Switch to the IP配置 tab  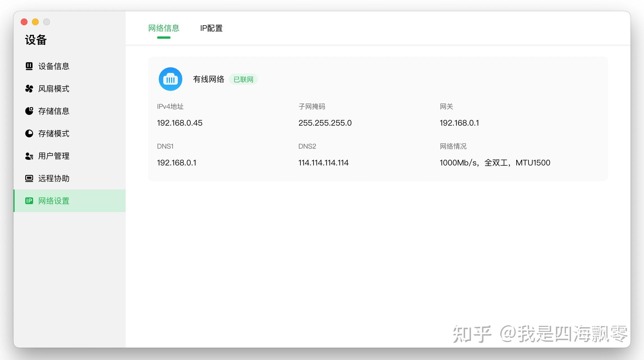click(x=211, y=28)
